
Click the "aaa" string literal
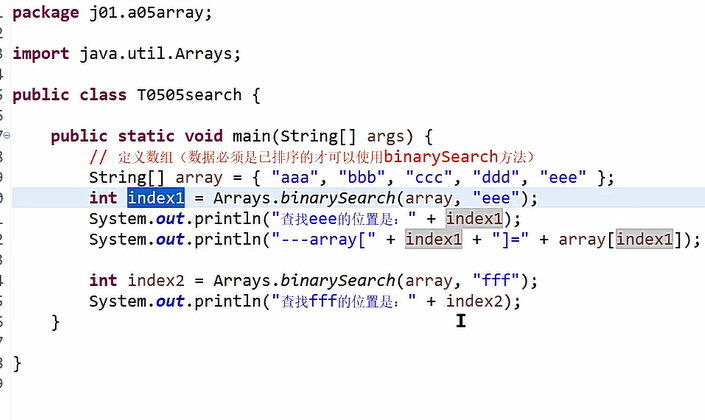coord(294,177)
